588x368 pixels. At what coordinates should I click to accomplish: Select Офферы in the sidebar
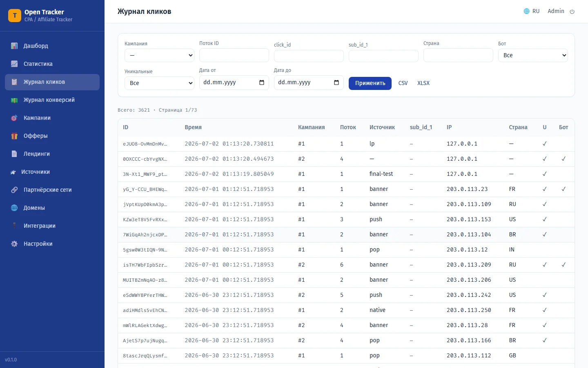pyautogui.click(x=52, y=136)
